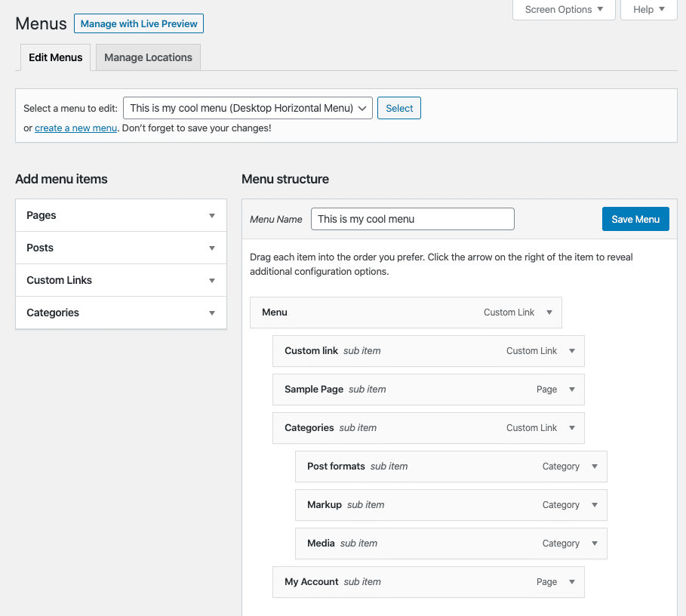Follow the create a new menu link
Image resolution: width=686 pixels, height=616 pixels.
coord(75,128)
